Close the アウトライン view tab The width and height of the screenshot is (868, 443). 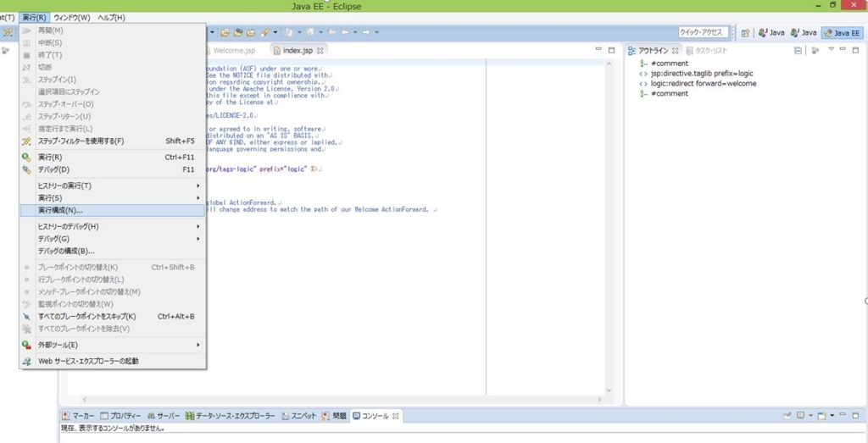676,50
